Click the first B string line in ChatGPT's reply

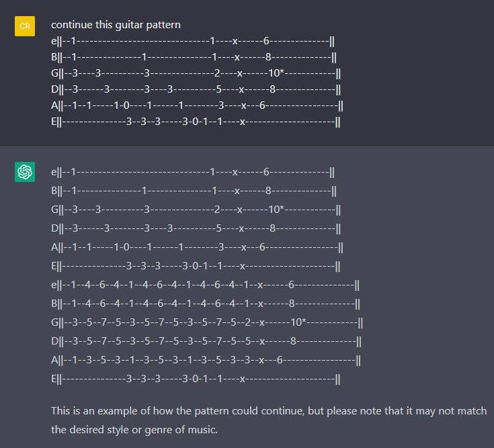[194, 190]
